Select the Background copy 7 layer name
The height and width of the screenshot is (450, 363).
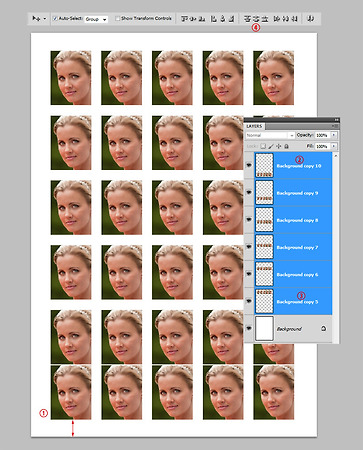pyautogui.click(x=297, y=247)
